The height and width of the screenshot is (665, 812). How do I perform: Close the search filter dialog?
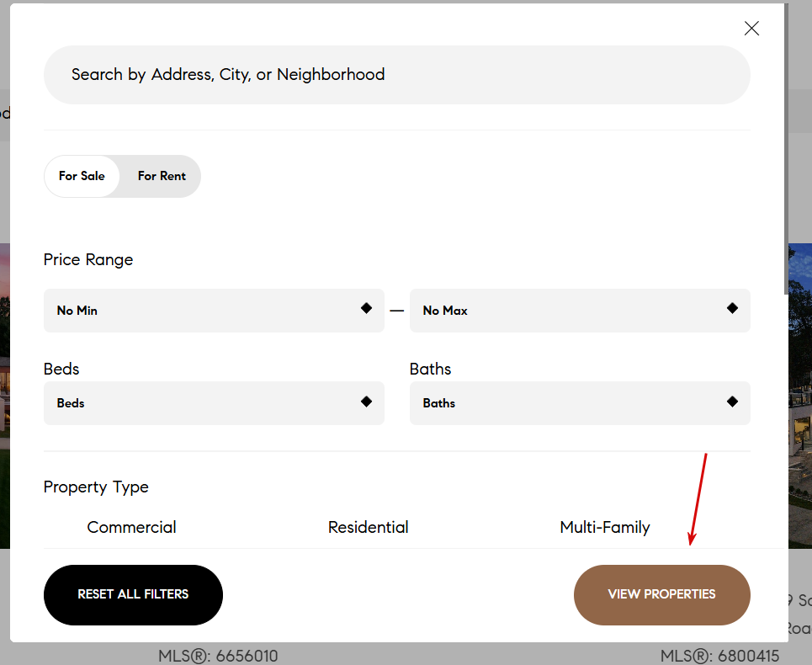tap(751, 28)
